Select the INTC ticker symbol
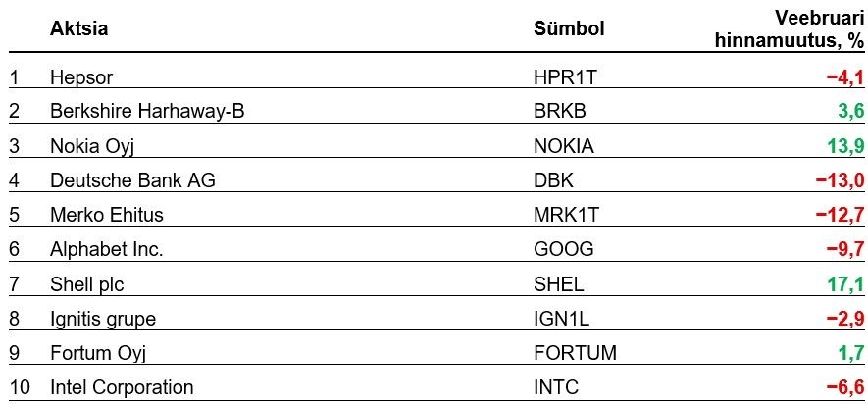The height and width of the screenshot is (404, 868). click(554, 387)
